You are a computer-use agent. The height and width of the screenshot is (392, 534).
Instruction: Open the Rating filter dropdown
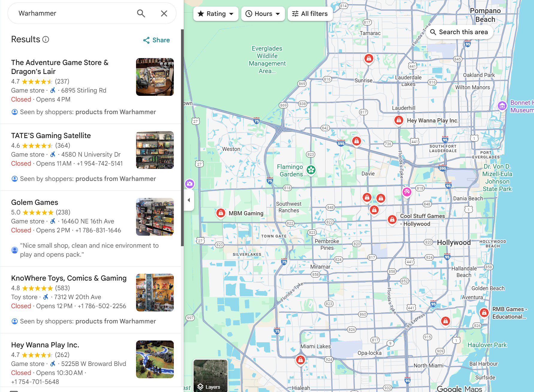point(216,14)
